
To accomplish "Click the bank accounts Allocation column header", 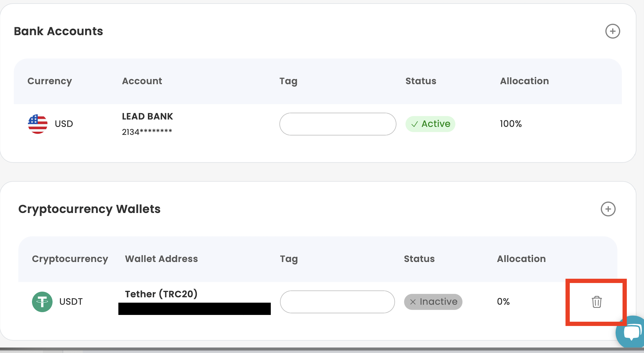I will pos(524,81).
